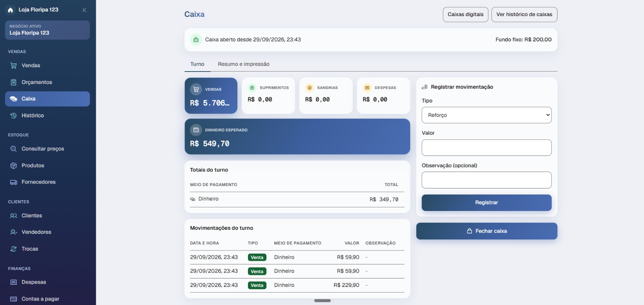Click the Suprimentos green arrow icon

[252, 88]
